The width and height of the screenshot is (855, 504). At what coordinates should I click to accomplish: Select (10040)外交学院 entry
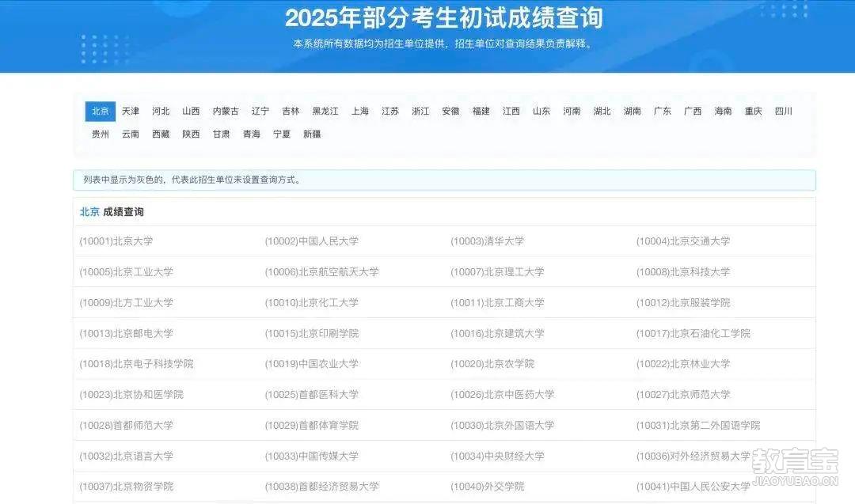coord(488,487)
